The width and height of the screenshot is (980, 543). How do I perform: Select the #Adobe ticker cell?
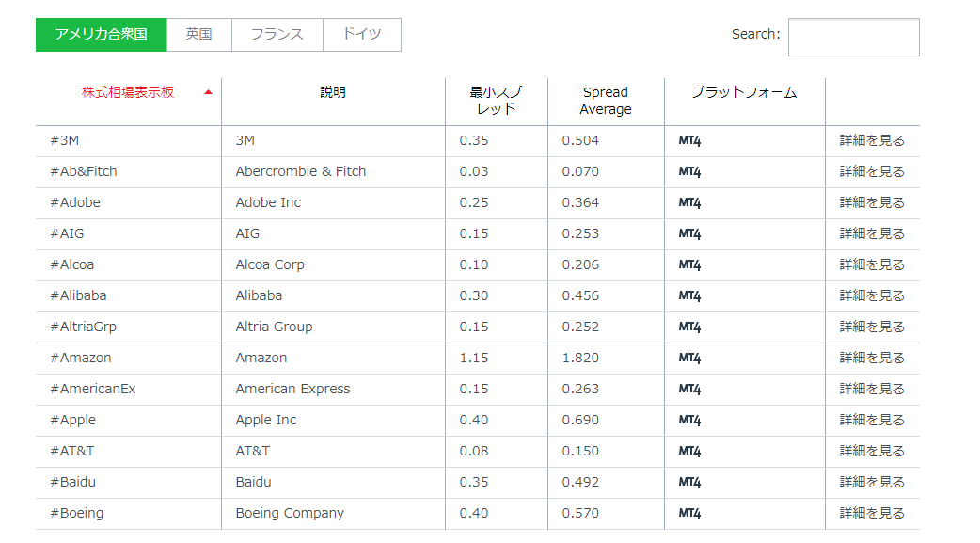(128, 203)
